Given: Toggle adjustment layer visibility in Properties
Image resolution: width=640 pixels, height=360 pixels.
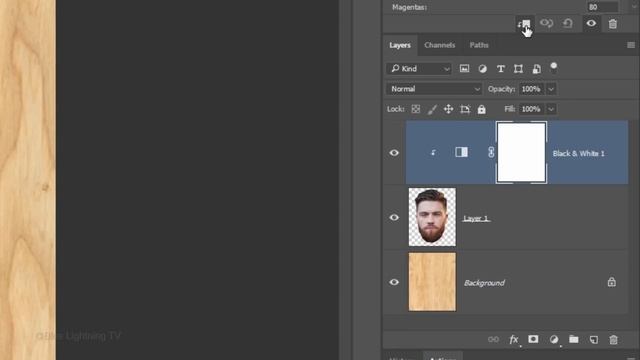Looking at the screenshot, I should click(591, 23).
